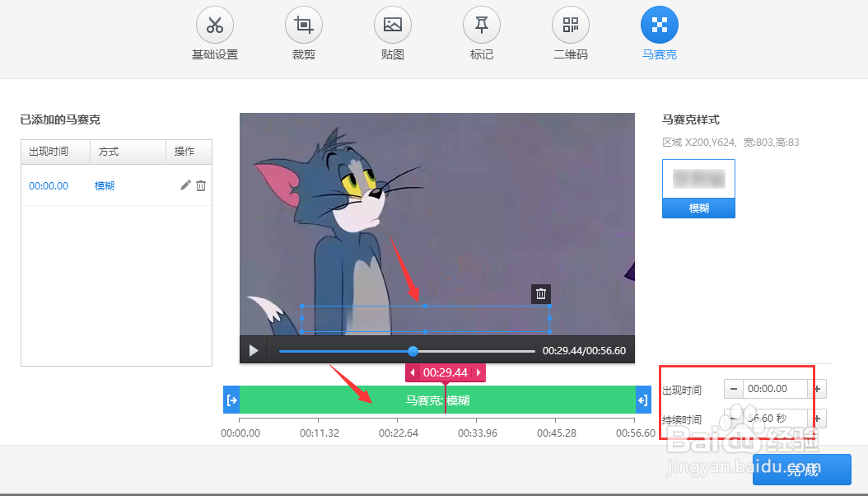Step the 00:29.44 marker backward

click(x=413, y=372)
